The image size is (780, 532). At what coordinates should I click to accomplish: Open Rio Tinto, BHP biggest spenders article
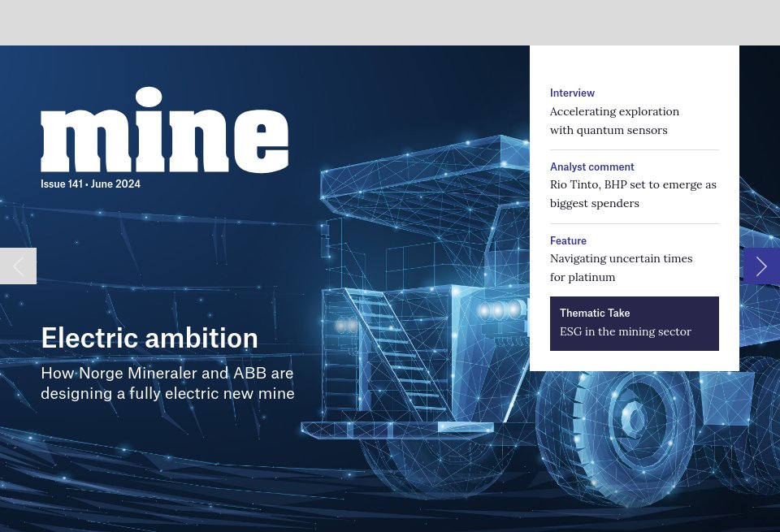click(x=633, y=193)
